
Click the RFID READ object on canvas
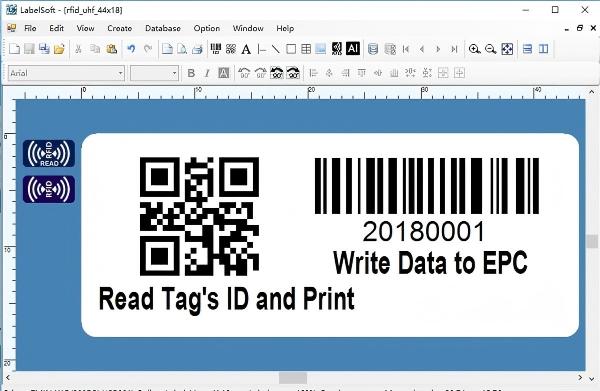point(49,154)
